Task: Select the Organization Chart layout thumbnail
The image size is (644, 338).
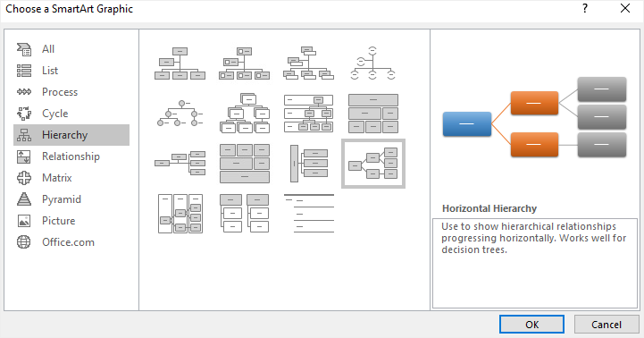Action: click(x=180, y=63)
